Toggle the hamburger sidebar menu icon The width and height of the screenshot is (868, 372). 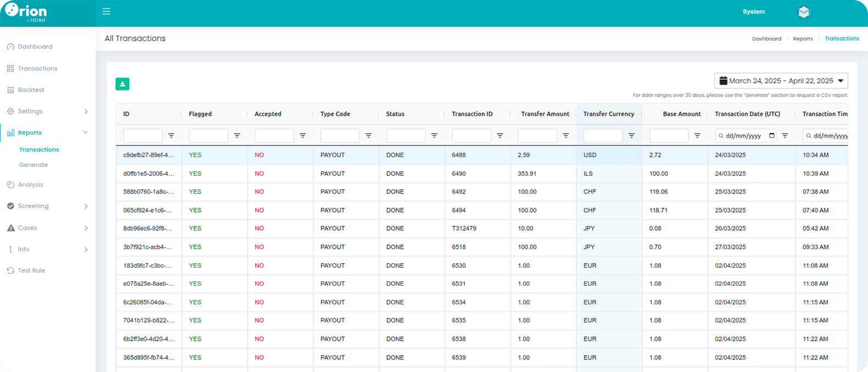[106, 12]
